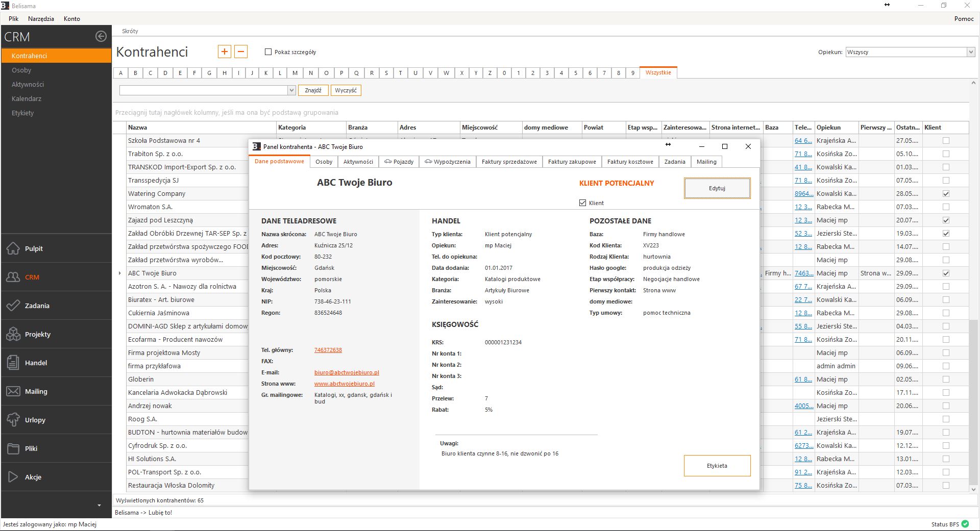
Task: Open the Pliki module
Action: pos(31,448)
